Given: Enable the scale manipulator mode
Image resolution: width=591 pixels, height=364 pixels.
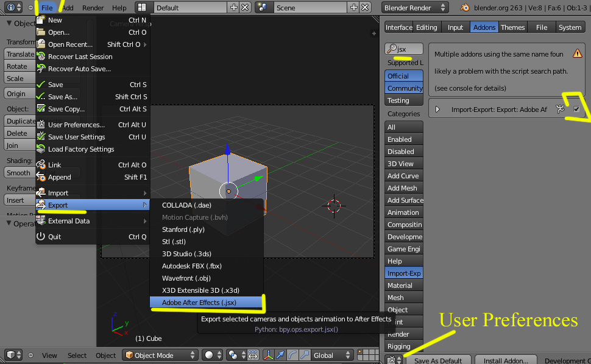Looking at the screenshot, I should coord(305,355).
